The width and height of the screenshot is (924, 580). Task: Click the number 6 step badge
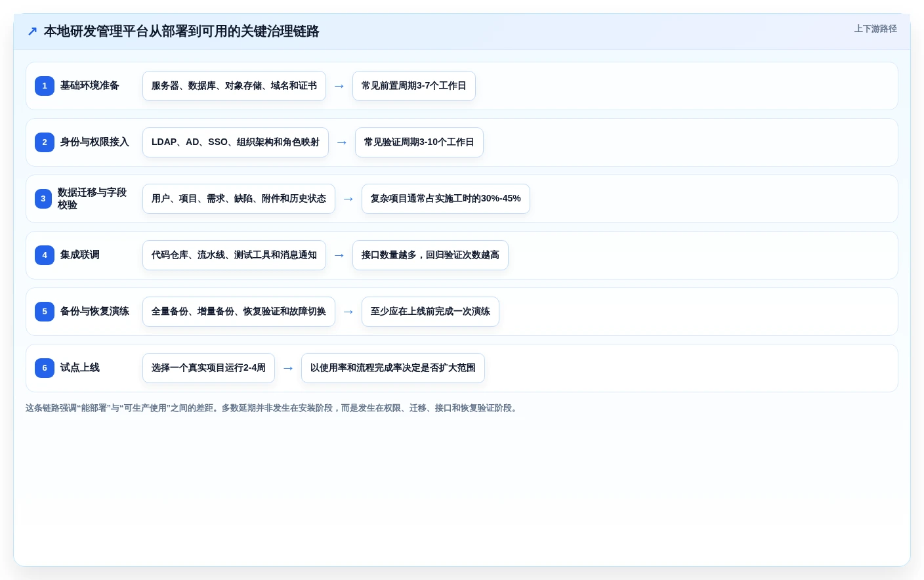tap(45, 368)
